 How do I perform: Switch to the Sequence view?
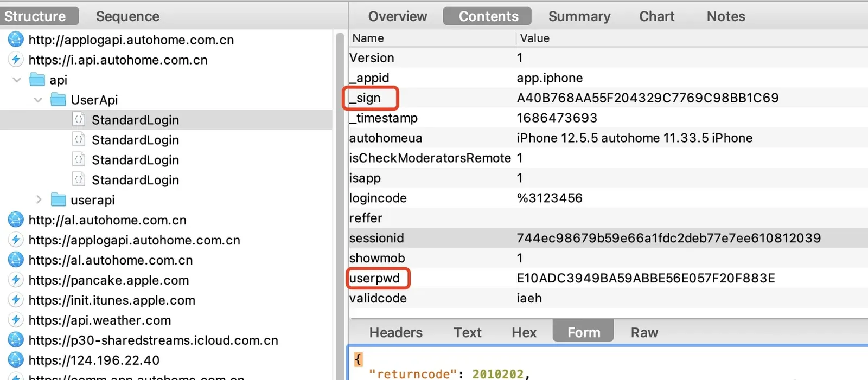pyautogui.click(x=127, y=16)
